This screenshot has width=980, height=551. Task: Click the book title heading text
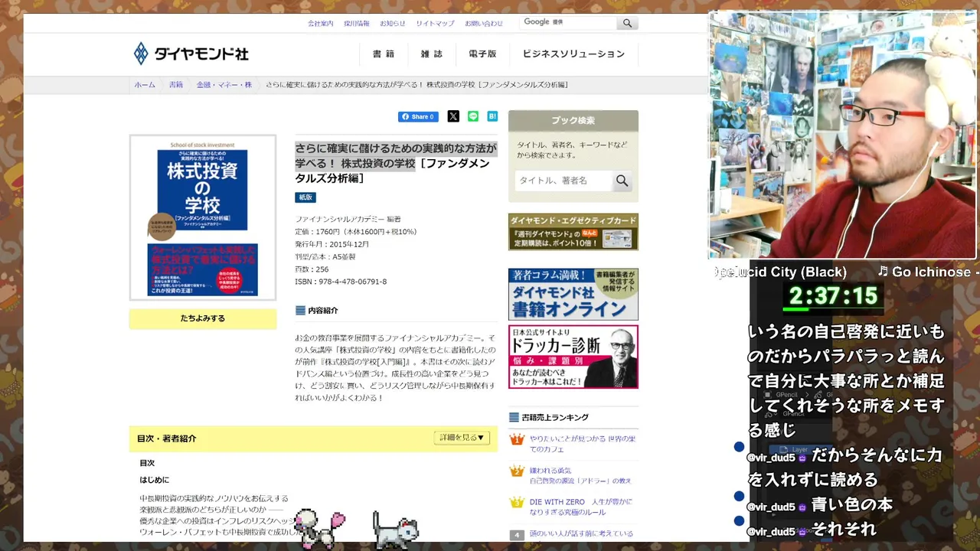(x=396, y=163)
